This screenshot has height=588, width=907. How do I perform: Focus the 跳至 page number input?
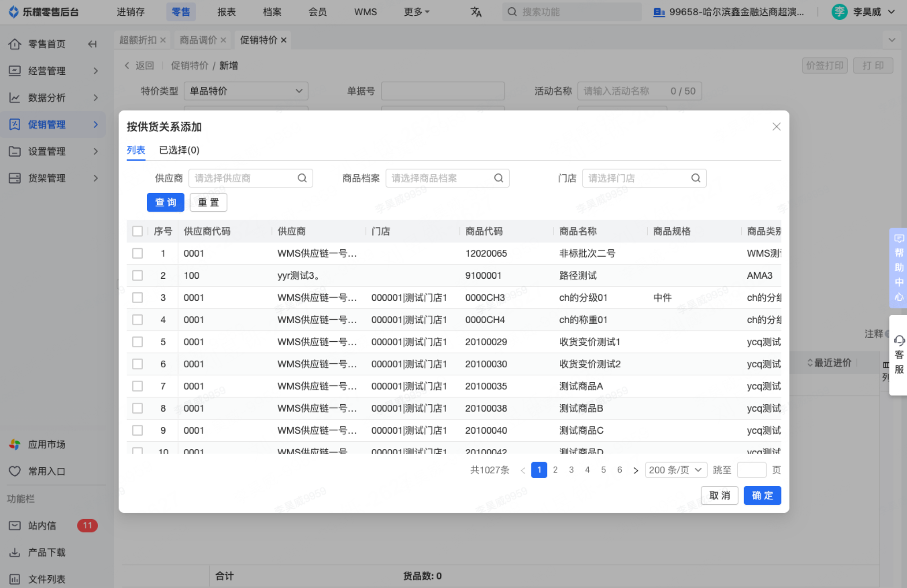[x=752, y=470]
